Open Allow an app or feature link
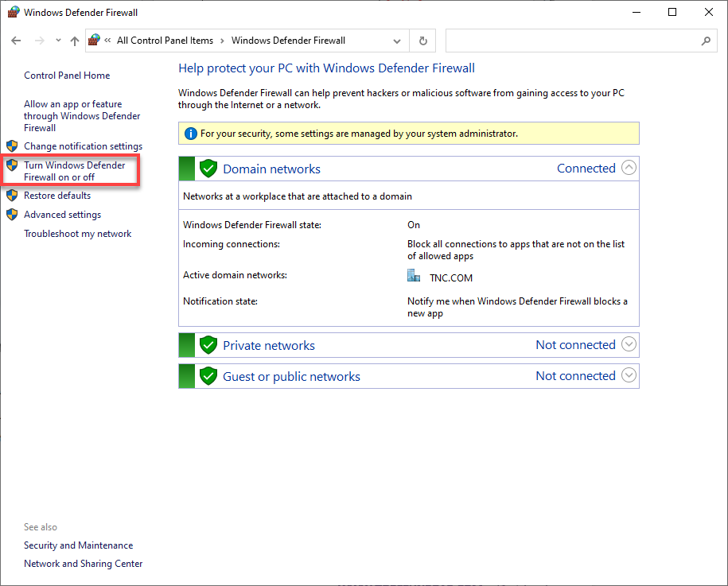Viewport: 728px width, 586px height. point(82,116)
